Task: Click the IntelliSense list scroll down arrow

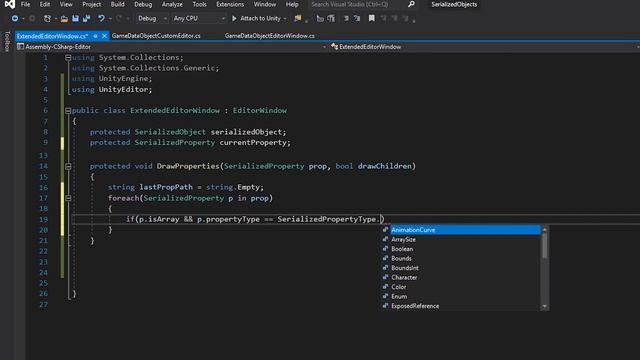Action: coord(544,306)
